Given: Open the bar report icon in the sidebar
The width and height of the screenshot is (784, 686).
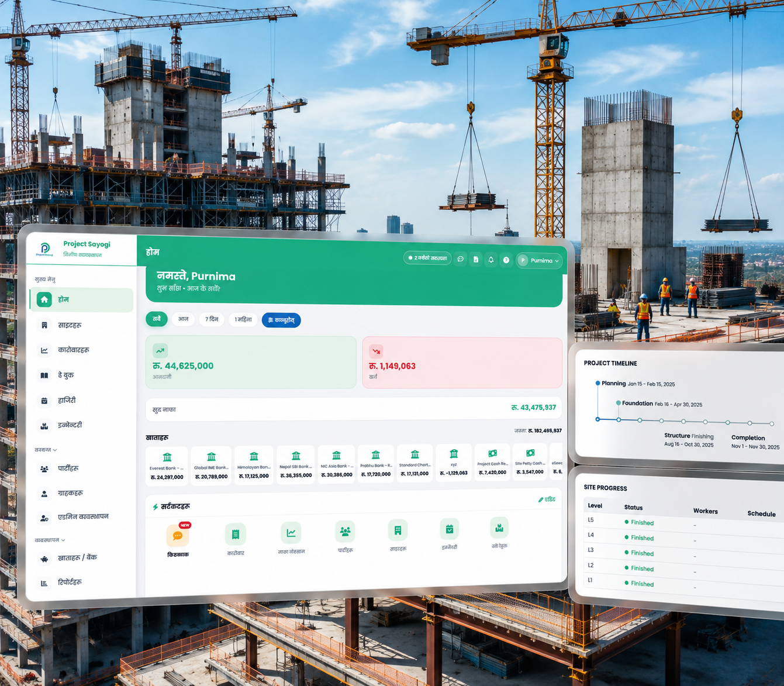Looking at the screenshot, I should 44,583.
